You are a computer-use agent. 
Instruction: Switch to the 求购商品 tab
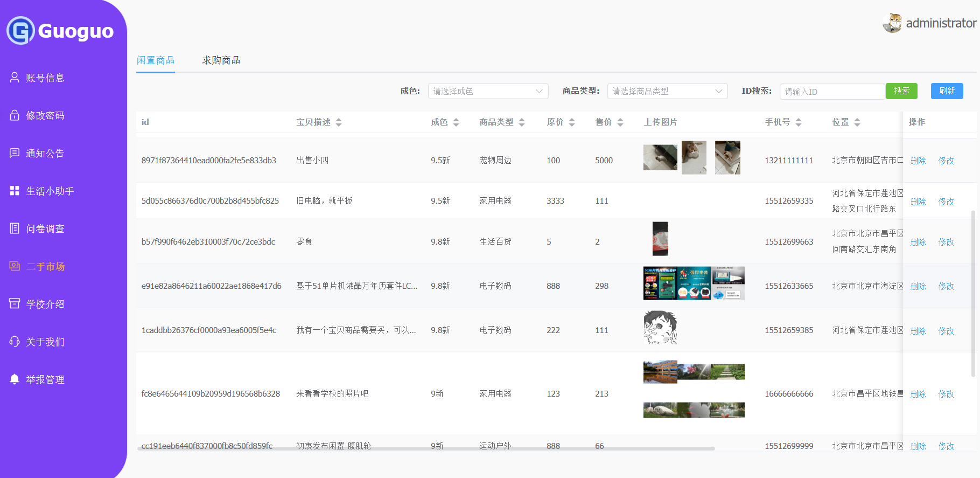(221, 60)
